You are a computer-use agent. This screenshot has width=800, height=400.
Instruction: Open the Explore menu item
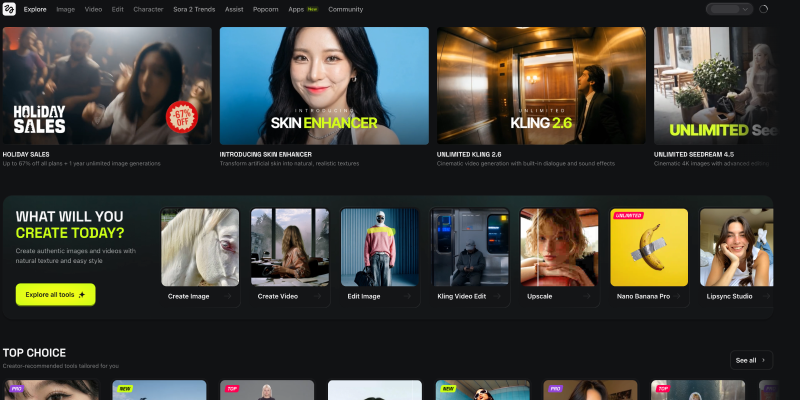[35, 9]
